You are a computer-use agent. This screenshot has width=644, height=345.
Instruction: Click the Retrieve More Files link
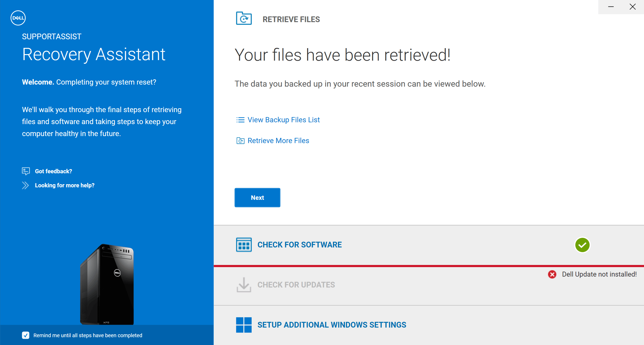(x=278, y=140)
